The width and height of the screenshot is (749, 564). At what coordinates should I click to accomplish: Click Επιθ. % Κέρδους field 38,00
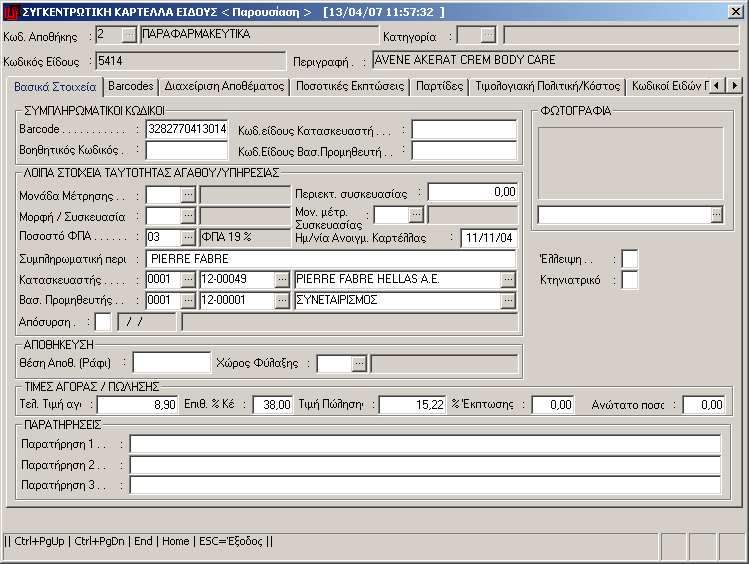pos(272,405)
